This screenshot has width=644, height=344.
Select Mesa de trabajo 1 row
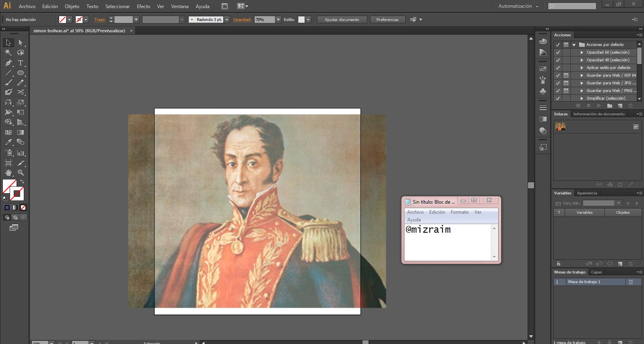(597, 282)
